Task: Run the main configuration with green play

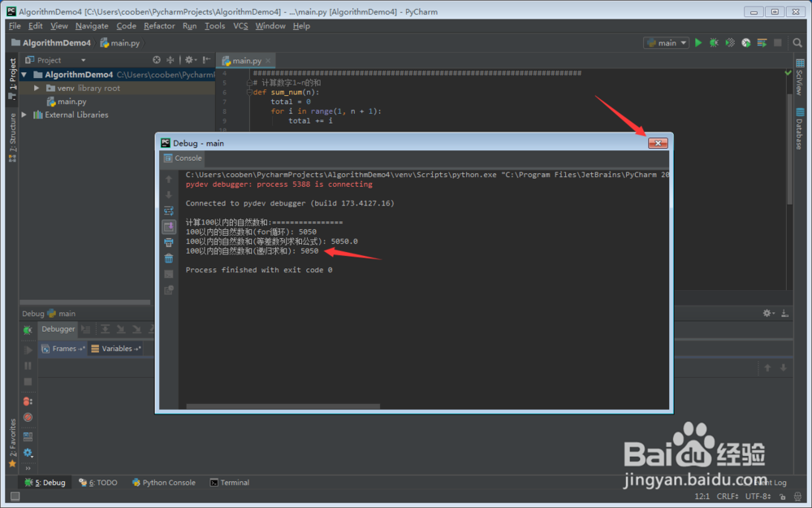Action: click(x=698, y=43)
